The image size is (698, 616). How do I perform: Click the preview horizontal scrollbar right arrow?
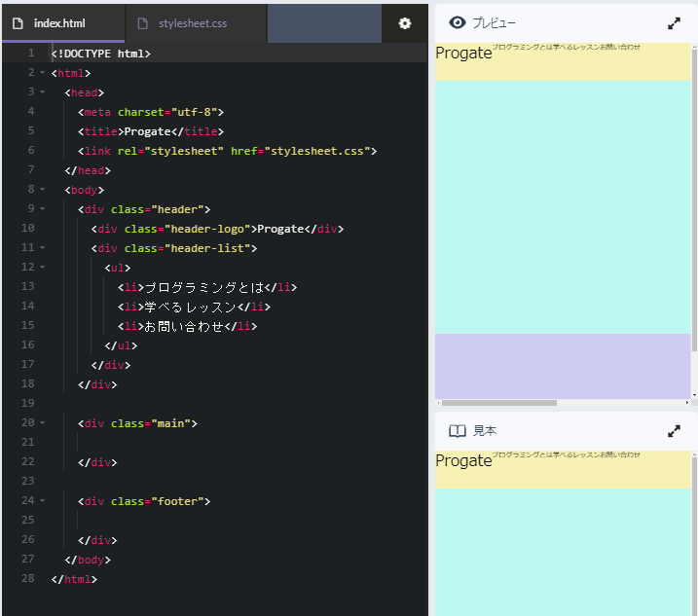687,403
